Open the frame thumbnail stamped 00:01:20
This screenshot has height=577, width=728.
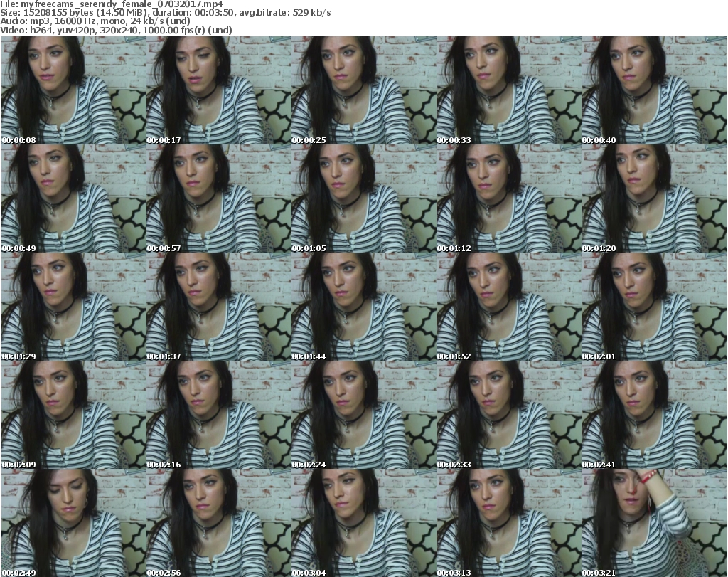pyautogui.click(x=654, y=198)
